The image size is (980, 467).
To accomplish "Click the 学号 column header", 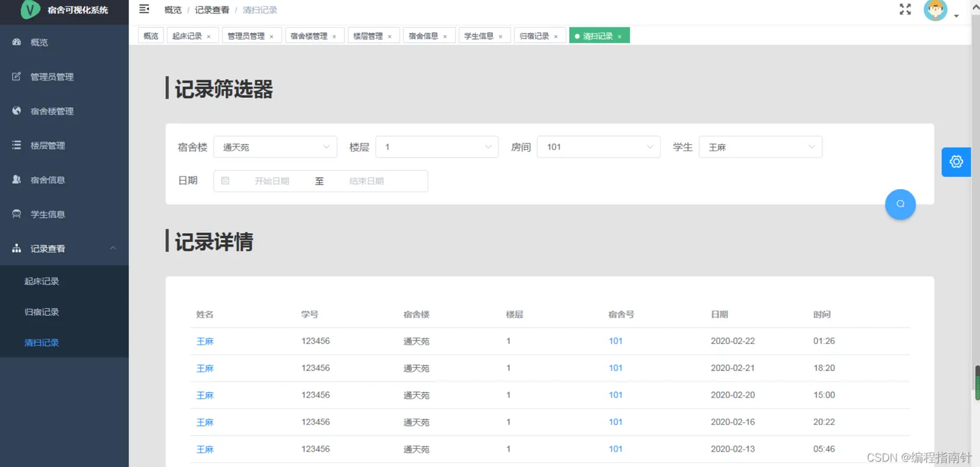I will coord(309,315).
